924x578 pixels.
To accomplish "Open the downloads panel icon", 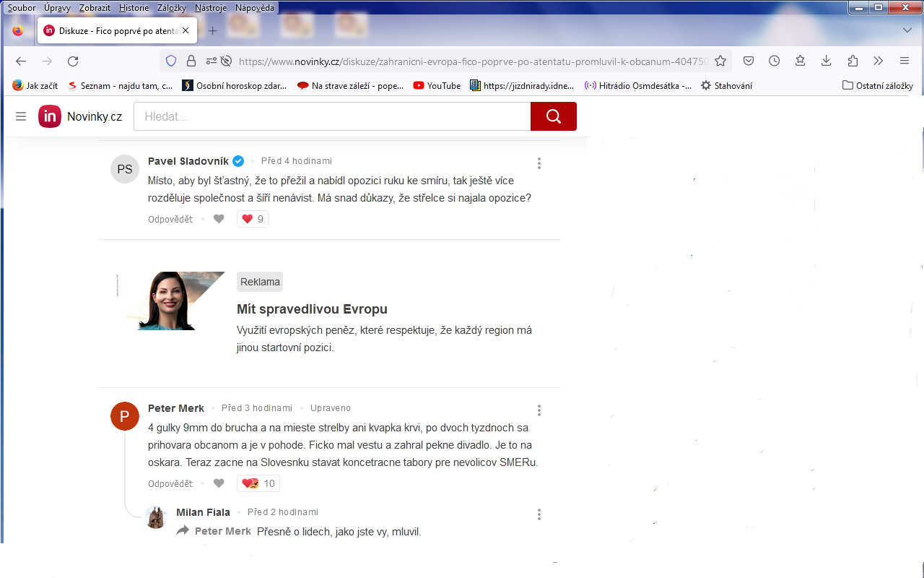I will [x=827, y=61].
